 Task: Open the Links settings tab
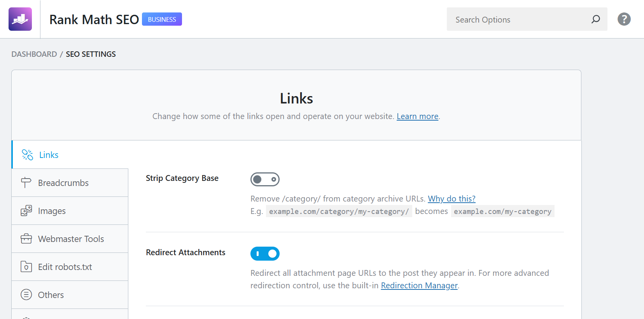point(70,155)
